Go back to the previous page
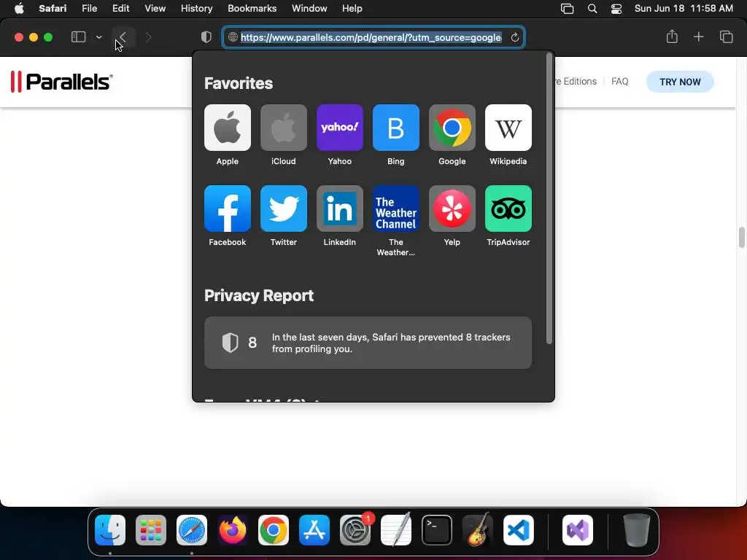 [x=123, y=37]
